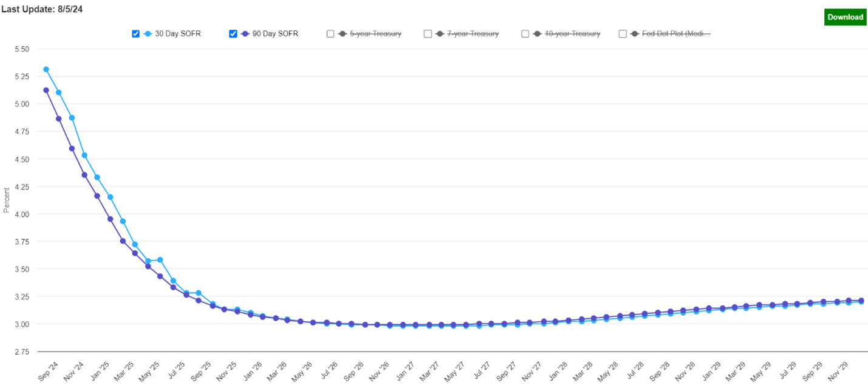Click the struck-through 10-year Treasury label
Image resolution: width=868 pixels, height=391 pixels.
(x=572, y=34)
